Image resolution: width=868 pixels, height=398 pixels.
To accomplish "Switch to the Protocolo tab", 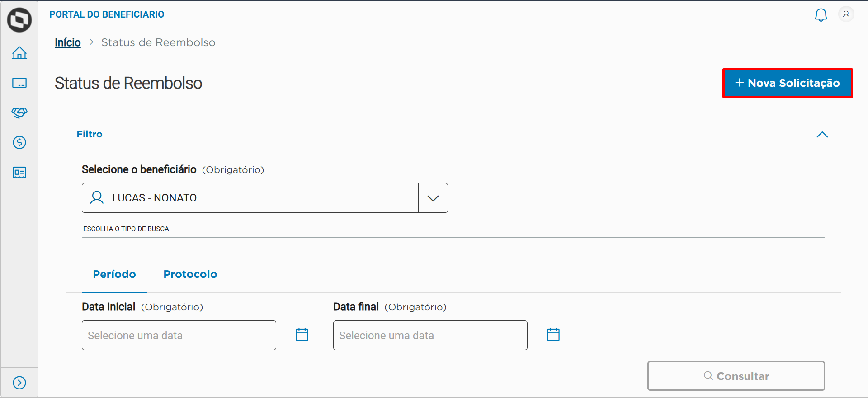I will pos(190,274).
